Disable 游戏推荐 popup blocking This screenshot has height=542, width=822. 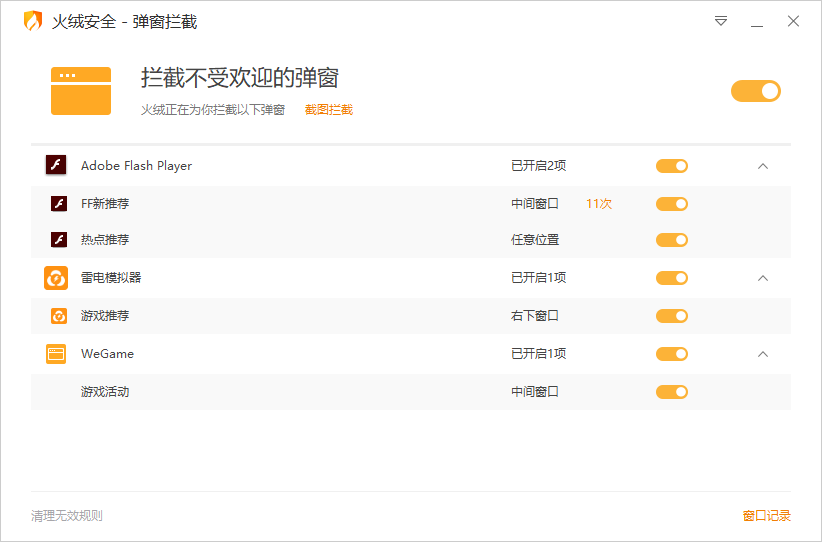(672, 316)
